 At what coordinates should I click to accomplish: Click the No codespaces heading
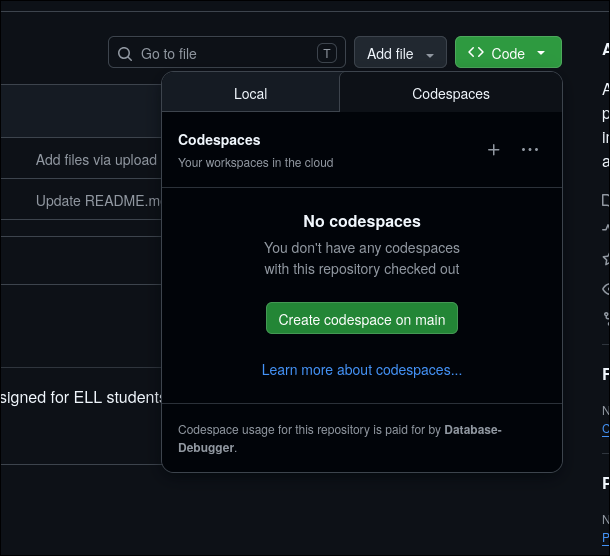[362, 221]
